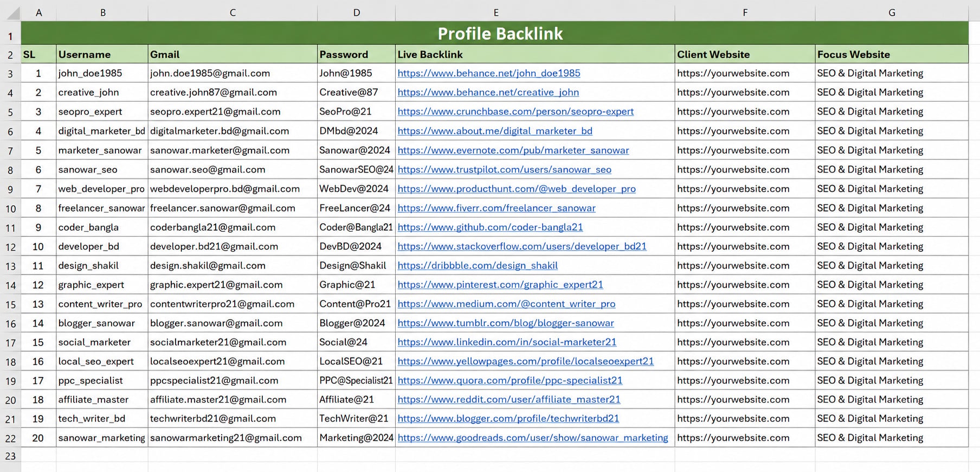Screen dimensions: 980x472
Task: Select the creative.john87@gmail.com cell
Action: pyautogui.click(x=233, y=92)
